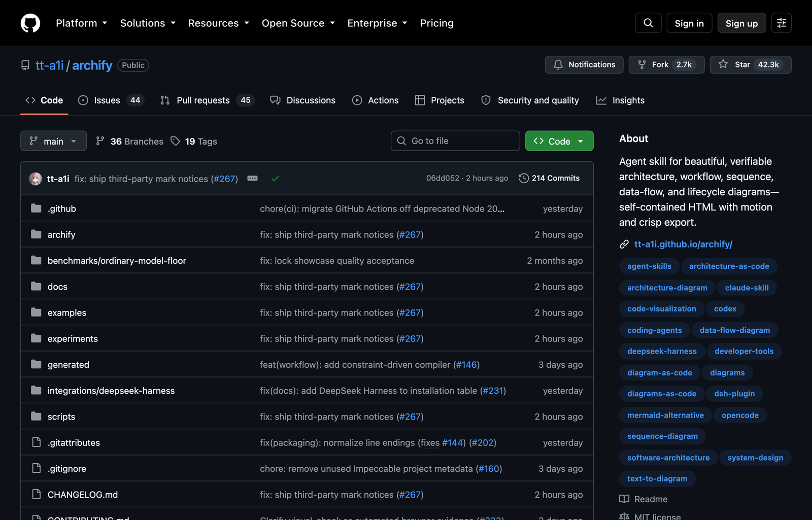Open the archify repository name link
The height and width of the screenshot is (520, 812).
click(92, 65)
